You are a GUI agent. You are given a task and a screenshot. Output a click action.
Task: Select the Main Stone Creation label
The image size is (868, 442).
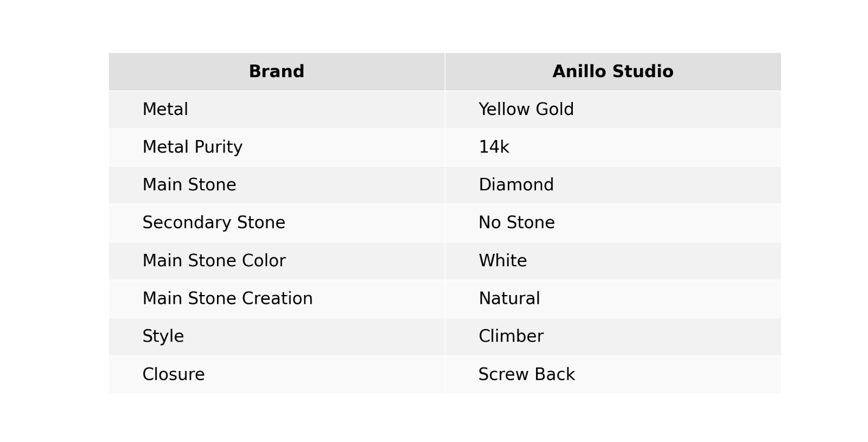click(227, 298)
